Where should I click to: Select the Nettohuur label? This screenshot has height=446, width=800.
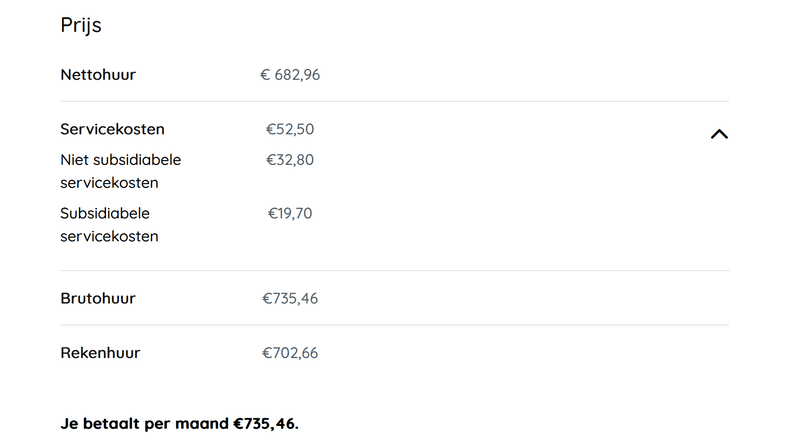coord(98,75)
